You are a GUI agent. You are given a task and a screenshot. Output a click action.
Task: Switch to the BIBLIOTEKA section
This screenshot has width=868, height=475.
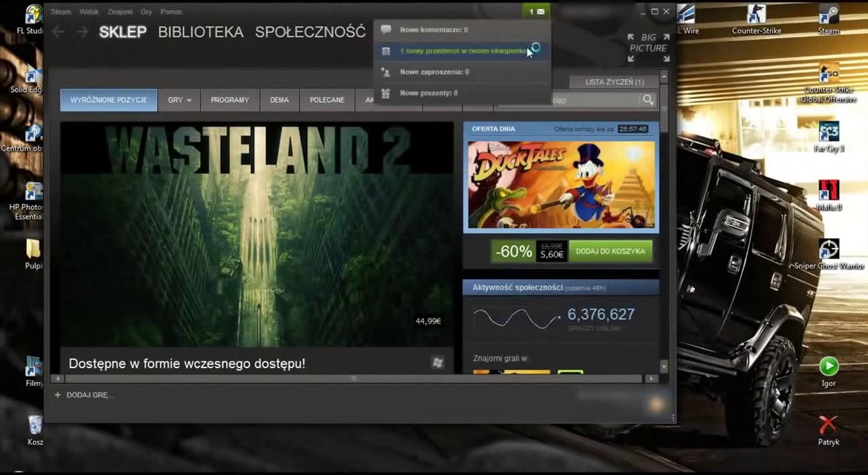(x=201, y=32)
